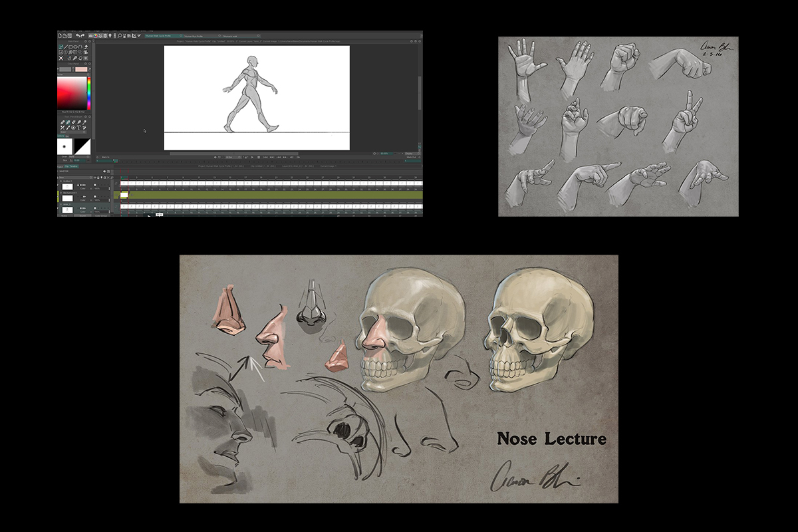
Task: Click the canvas horizontal scrollbar
Action: click(x=233, y=154)
